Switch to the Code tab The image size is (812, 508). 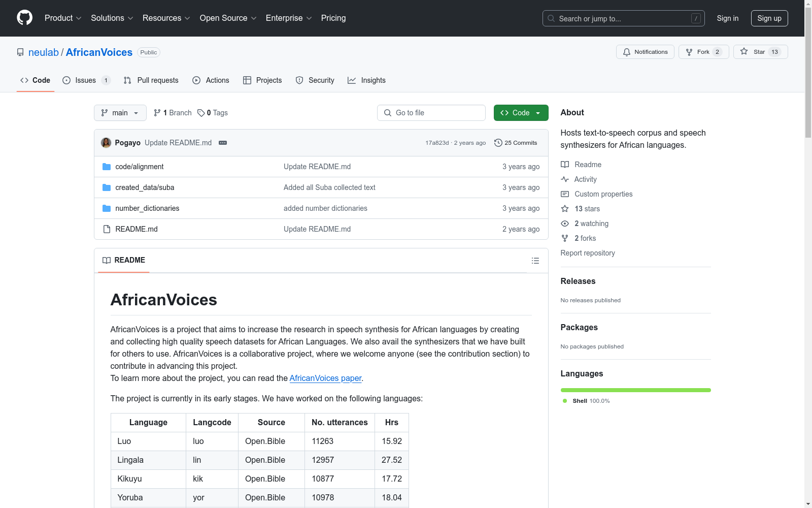36,80
